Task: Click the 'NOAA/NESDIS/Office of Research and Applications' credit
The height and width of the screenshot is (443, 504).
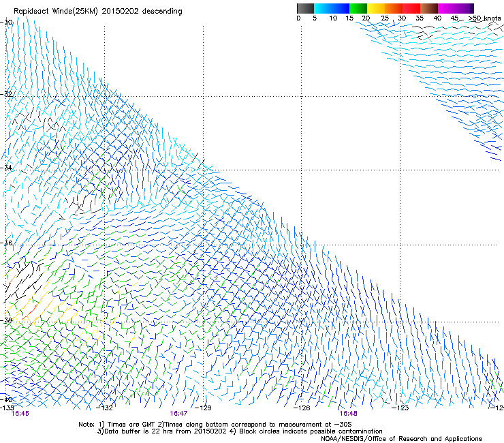Action: (401, 439)
